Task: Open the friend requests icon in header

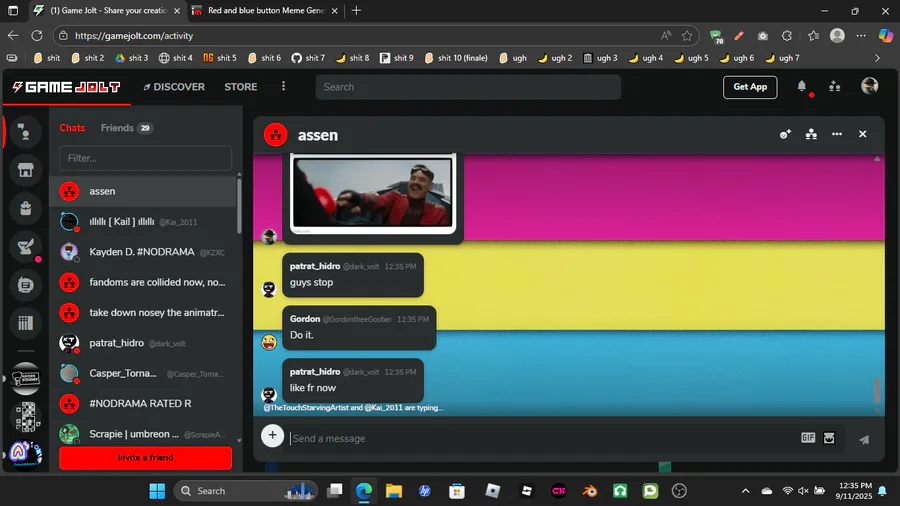Action: coord(835,86)
